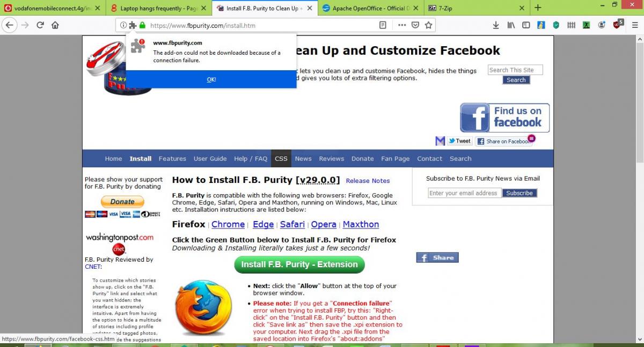Screen dimensions: 644x347
Task: Switch to 7-Zip tab
Action: 477,8
